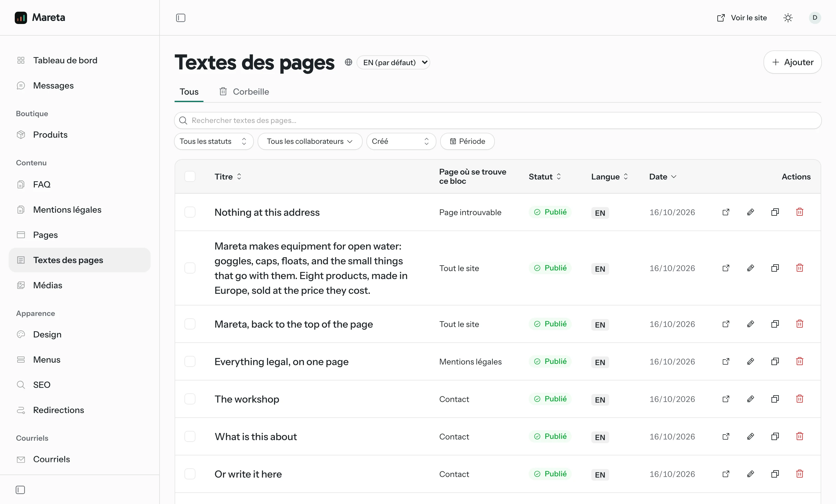Open the FAQ sidebar link
The width and height of the screenshot is (836, 504).
point(79,184)
